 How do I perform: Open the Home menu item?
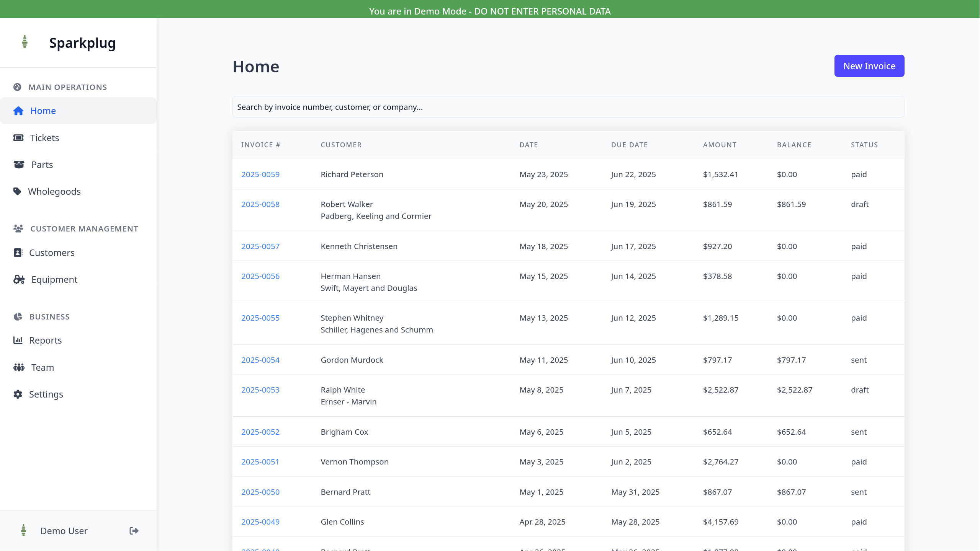[43, 111]
